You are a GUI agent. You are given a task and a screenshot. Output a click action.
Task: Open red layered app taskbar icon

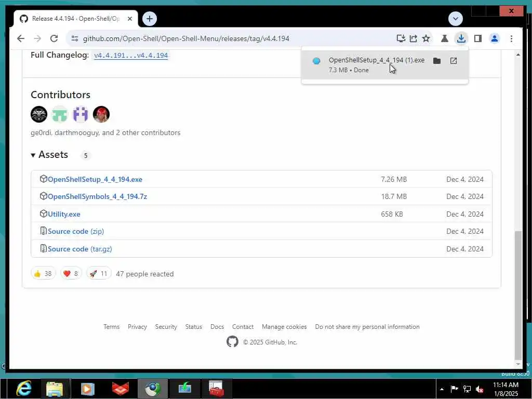tap(121, 389)
